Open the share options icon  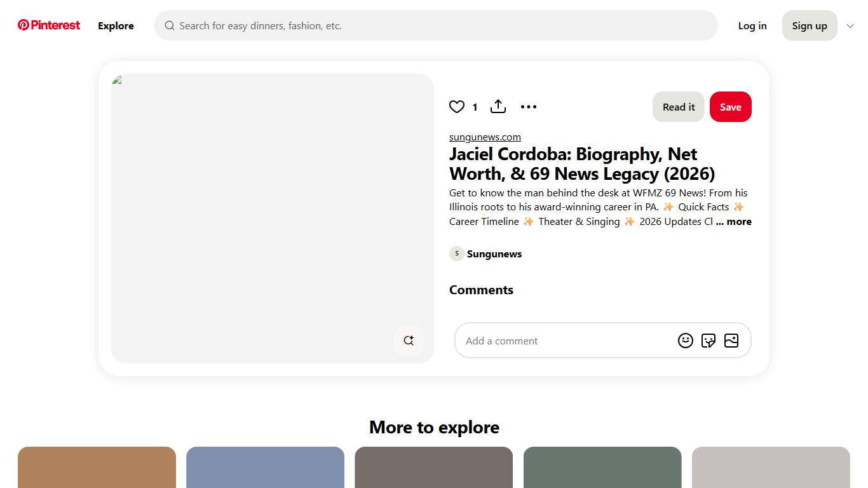[498, 107]
